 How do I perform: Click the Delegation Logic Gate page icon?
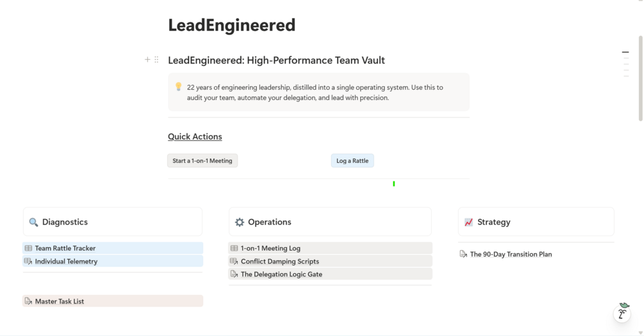click(x=234, y=274)
